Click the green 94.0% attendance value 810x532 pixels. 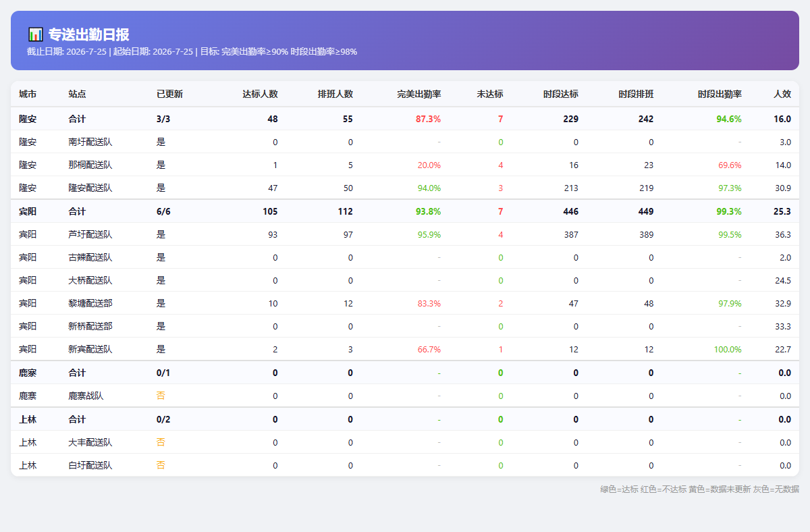[x=429, y=188]
